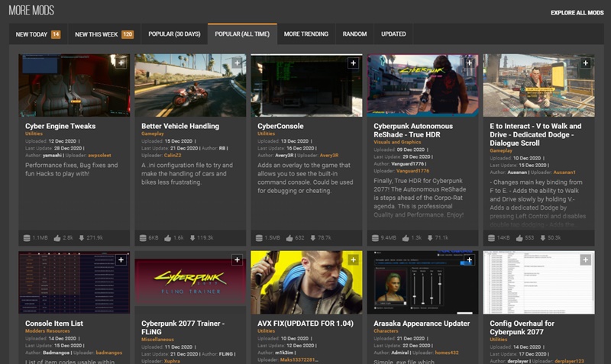Click plus icon on E to Interact thumbnail
Viewport: 611px width, 364px height.
point(585,63)
